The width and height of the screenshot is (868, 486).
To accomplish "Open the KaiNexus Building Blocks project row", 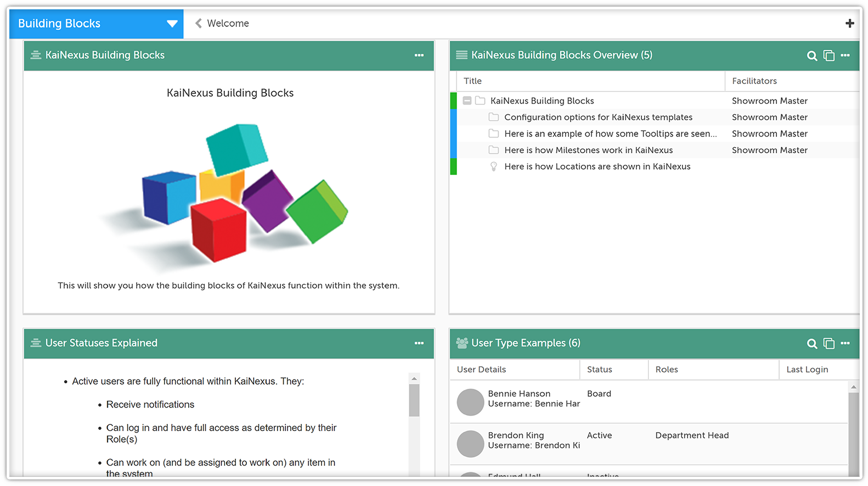I will click(x=542, y=101).
